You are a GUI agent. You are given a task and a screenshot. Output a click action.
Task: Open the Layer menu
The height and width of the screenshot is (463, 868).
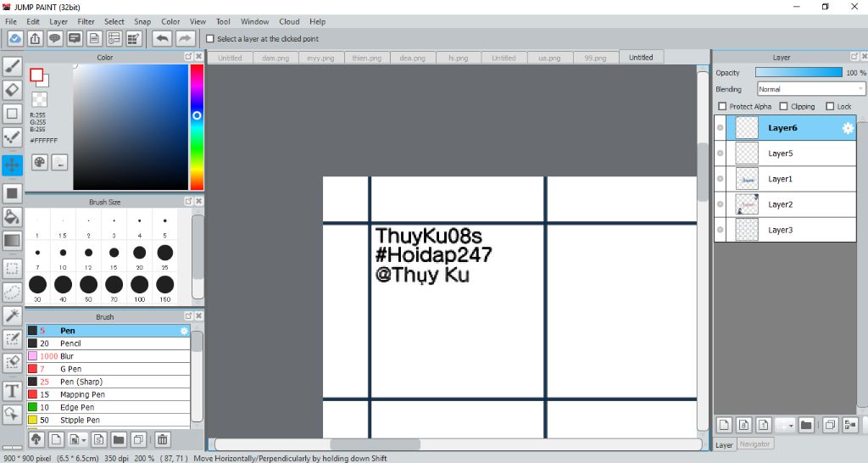[58, 21]
